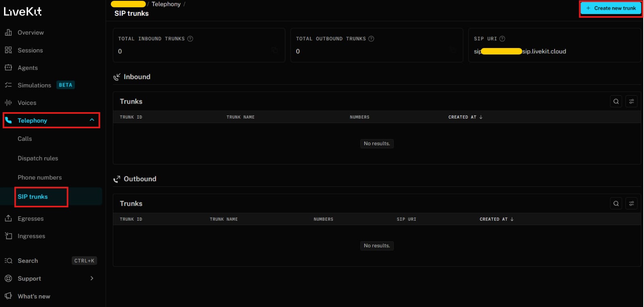This screenshot has width=644, height=307.
Task: Click the Sessions grid icon
Action: coord(8,50)
